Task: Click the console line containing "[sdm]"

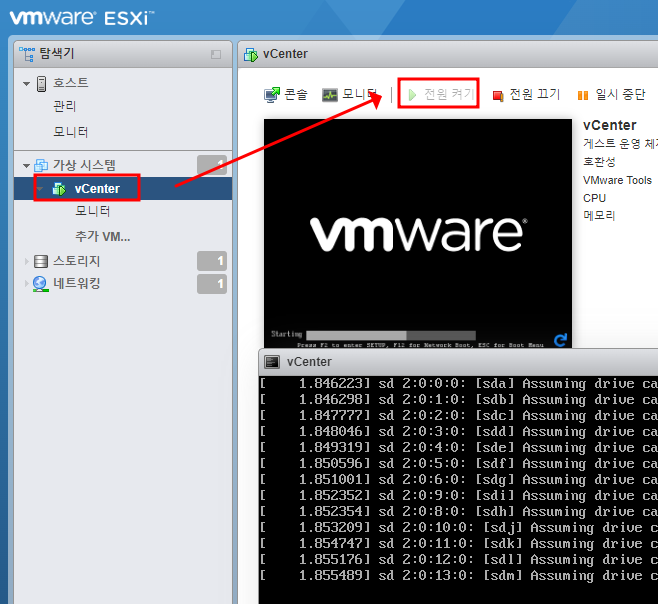Action: coord(459,575)
